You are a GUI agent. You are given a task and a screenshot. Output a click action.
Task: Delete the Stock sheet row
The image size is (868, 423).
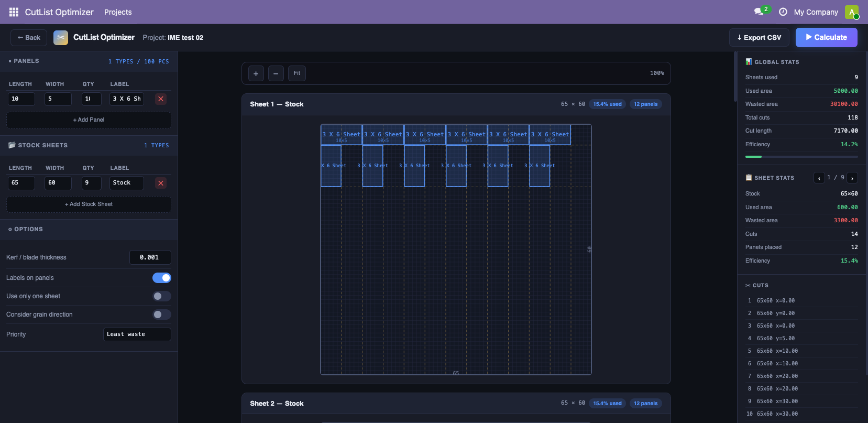pyautogui.click(x=161, y=183)
